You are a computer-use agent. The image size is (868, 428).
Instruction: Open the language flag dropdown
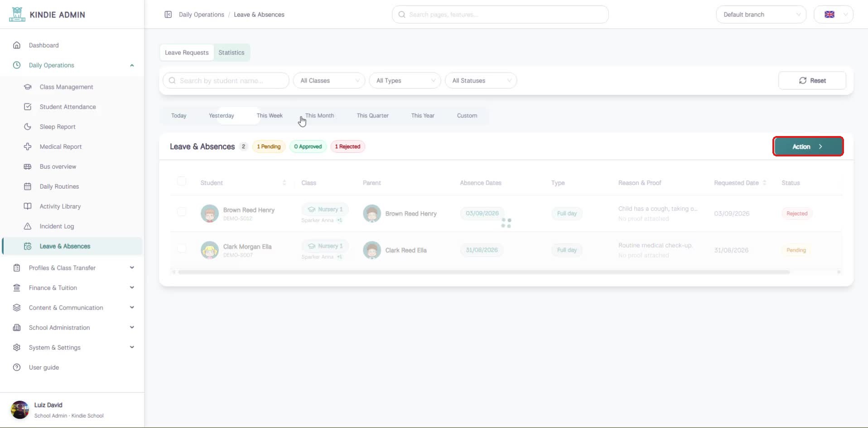click(834, 15)
